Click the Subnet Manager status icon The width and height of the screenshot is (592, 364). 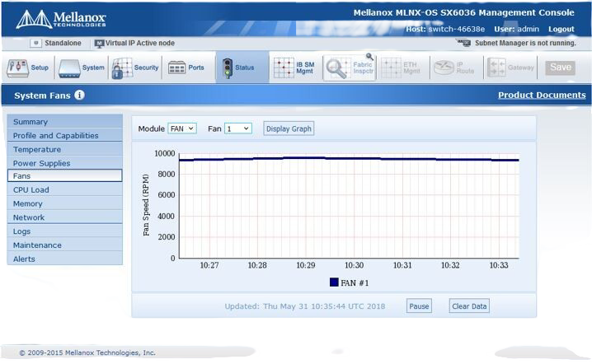(464, 43)
